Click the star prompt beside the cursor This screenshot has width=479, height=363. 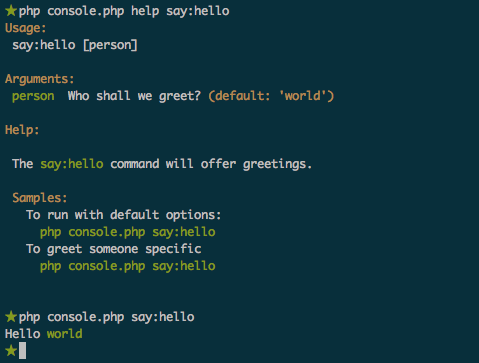tap(11, 351)
